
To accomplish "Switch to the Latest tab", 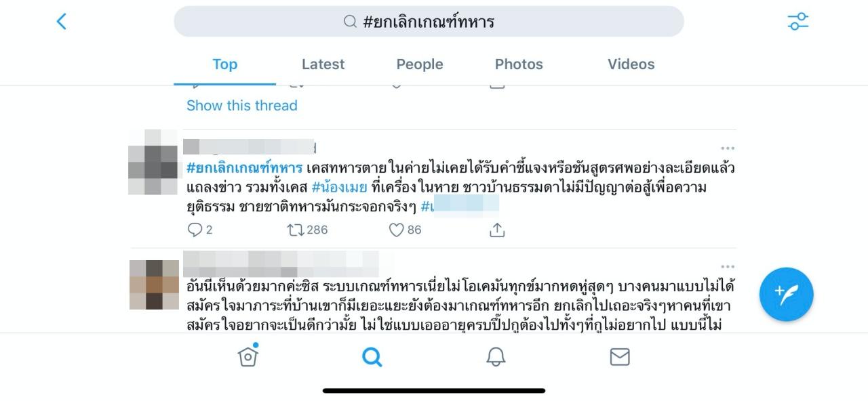I will point(323,64).
